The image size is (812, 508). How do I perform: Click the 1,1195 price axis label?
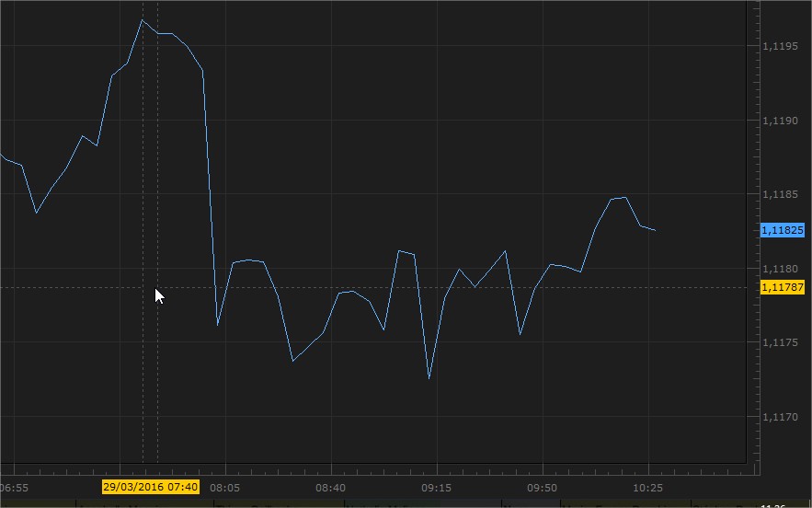pyautogui.click(x=780, y=46)
